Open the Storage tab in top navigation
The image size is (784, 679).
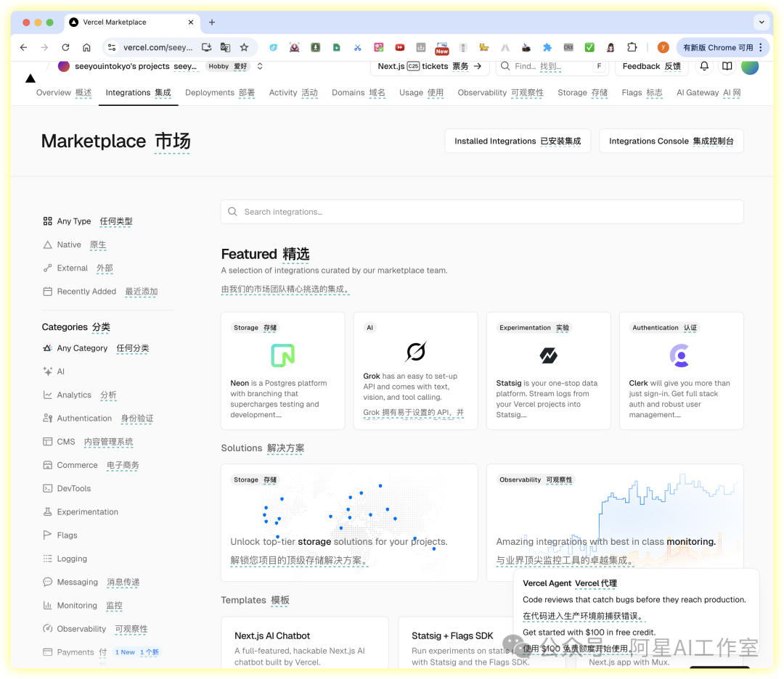click(x=582, y=92)
